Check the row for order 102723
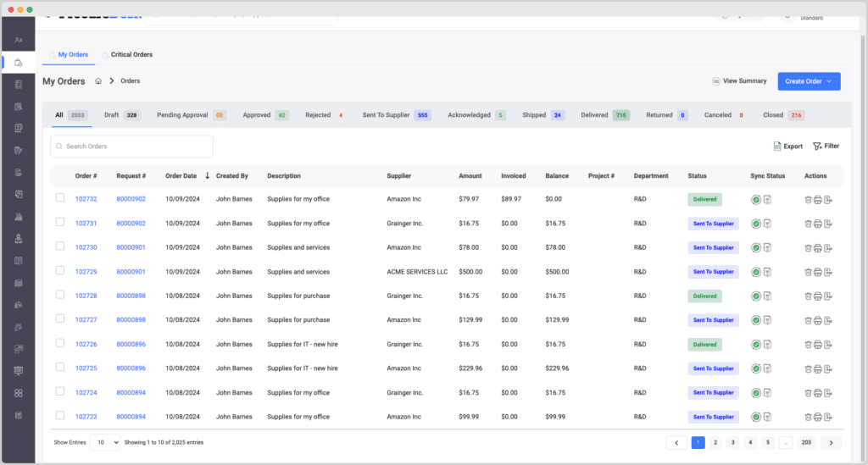The height and width of the screenshot is (465, 868). pos(60,416)
